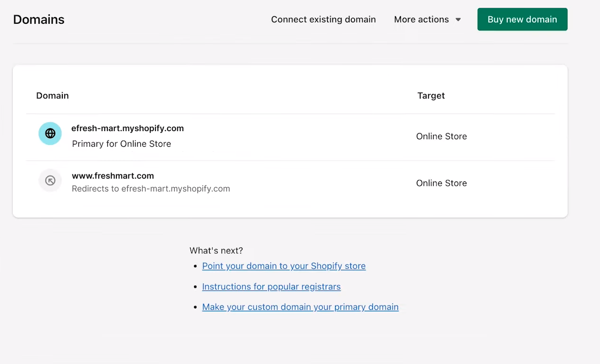
Task: Select the Domains heading
Action: pos(39,19)
